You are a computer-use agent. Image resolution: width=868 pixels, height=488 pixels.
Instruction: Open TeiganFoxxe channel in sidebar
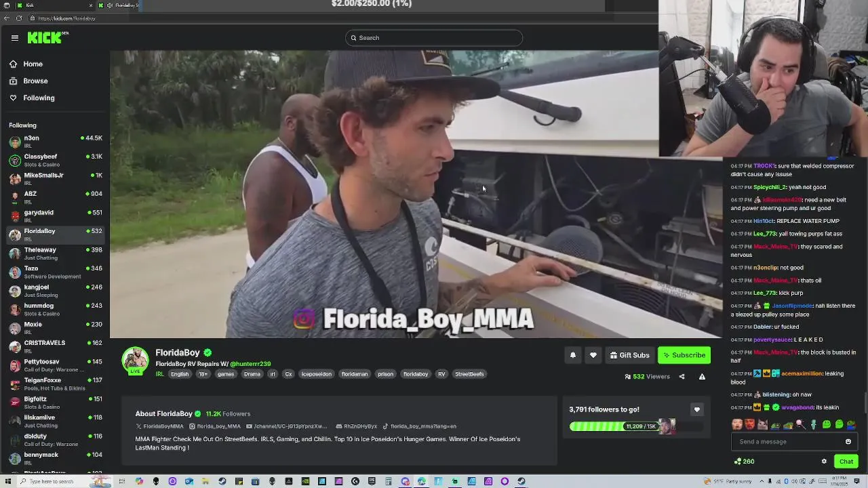coord(55,384)
